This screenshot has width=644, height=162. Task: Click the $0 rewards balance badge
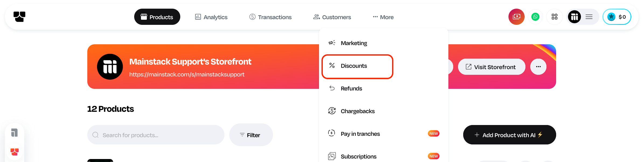(x=617, y=17)
